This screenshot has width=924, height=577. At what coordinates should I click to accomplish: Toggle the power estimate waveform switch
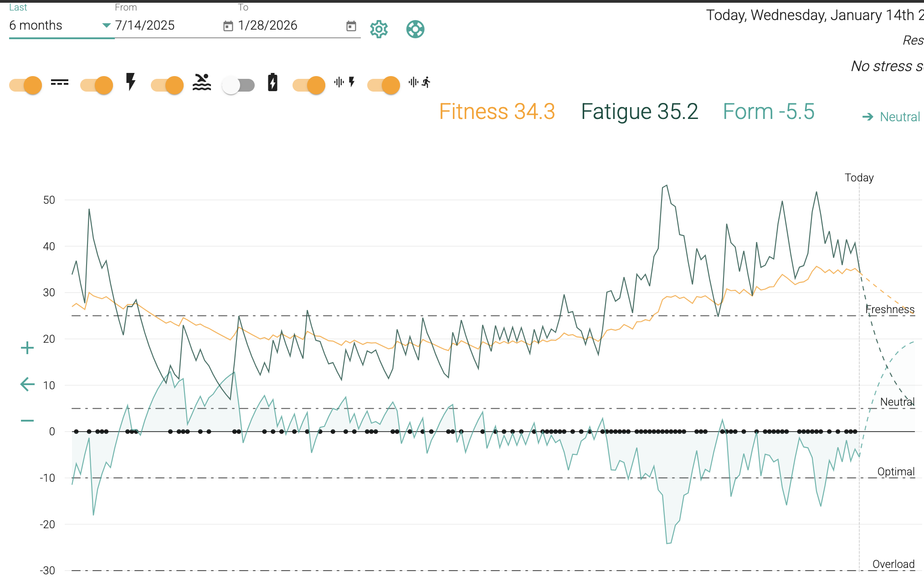pyautogui.click(x=309, y=85)
